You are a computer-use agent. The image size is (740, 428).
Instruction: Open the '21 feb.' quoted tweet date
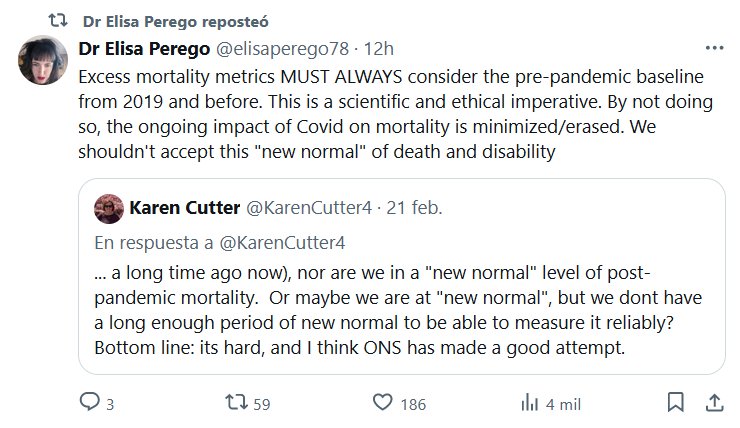click(x=413, y=208)
